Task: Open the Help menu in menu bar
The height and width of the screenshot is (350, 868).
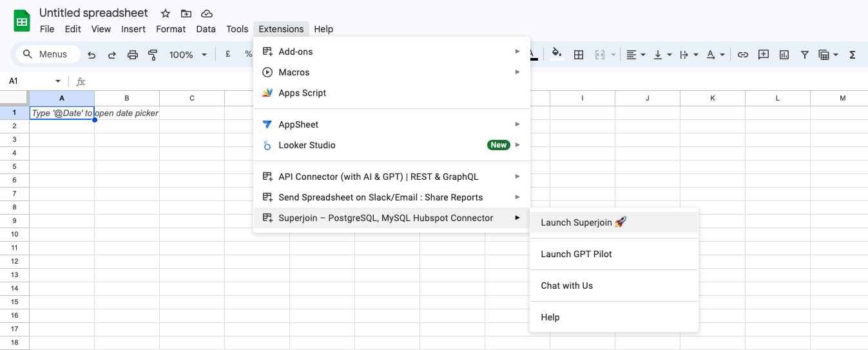Action: (x=323, y=29)
